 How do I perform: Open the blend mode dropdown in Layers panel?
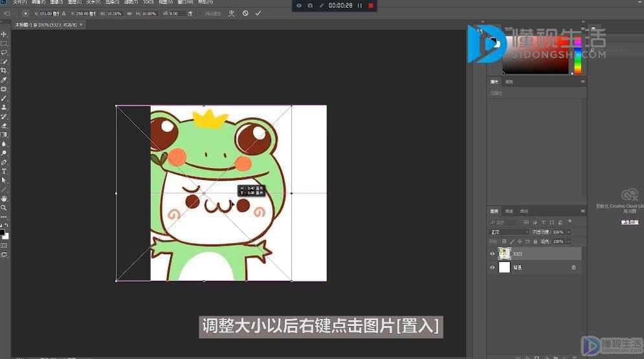[x=509, y=232]
